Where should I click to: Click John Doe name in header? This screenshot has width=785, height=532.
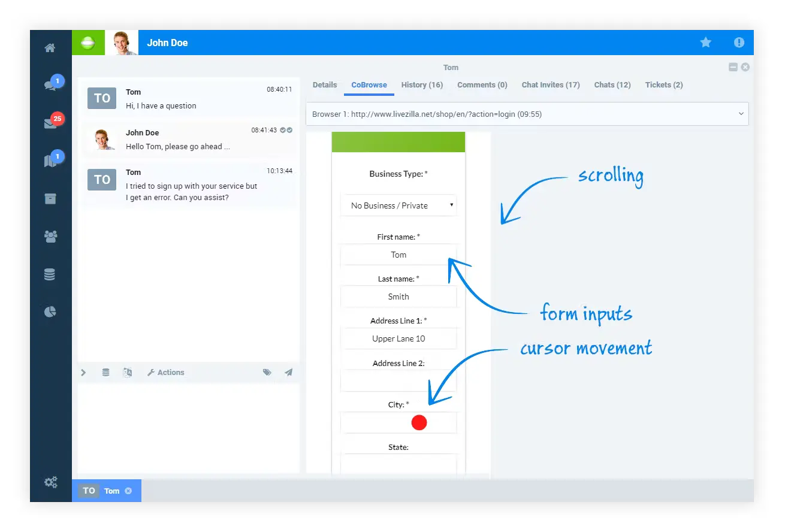point(167,43)
